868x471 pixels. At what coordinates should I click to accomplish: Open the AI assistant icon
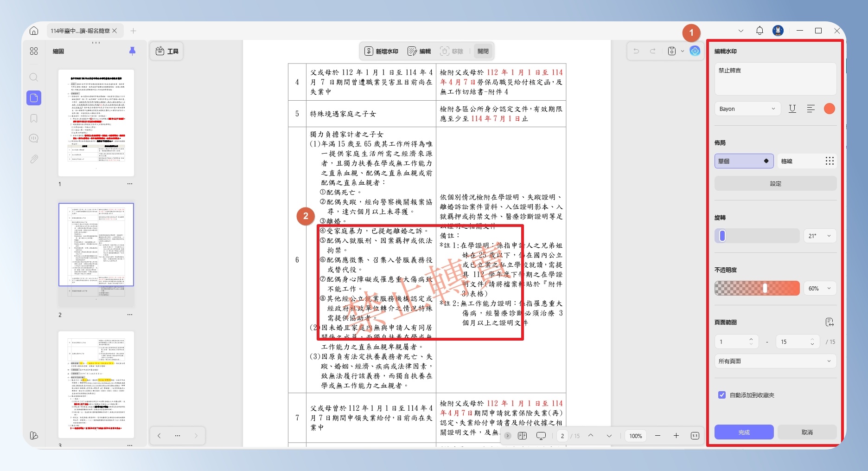coord(695,51)
